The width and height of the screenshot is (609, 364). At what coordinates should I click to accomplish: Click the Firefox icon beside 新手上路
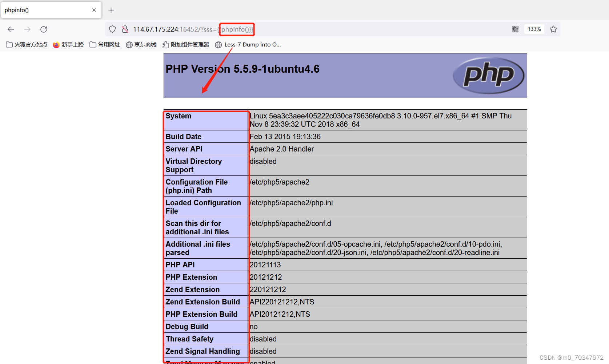point(56,44)
